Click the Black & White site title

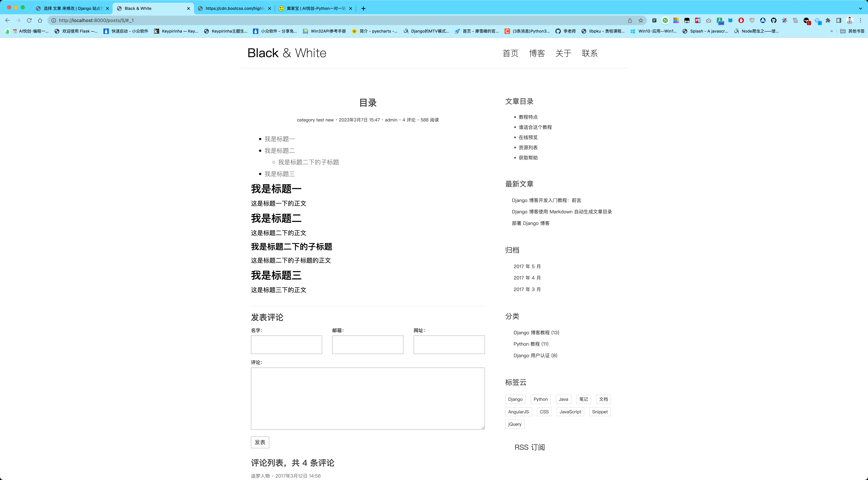(287, 53)
